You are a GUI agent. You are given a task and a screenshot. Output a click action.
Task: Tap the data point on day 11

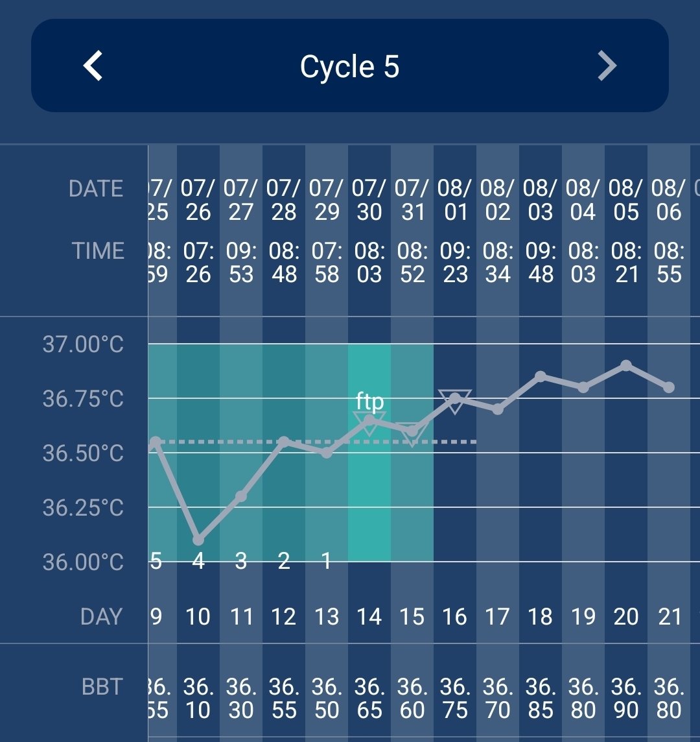(x=241, y=496)
